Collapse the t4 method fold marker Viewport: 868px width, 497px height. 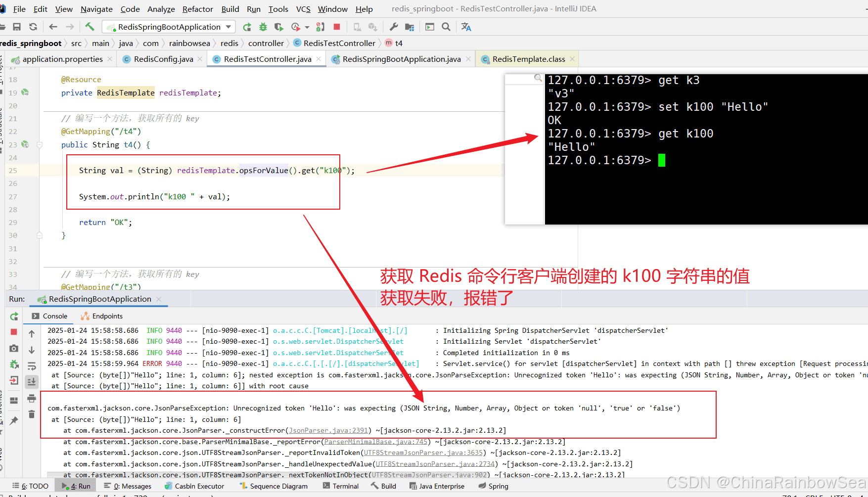[39, 145]
